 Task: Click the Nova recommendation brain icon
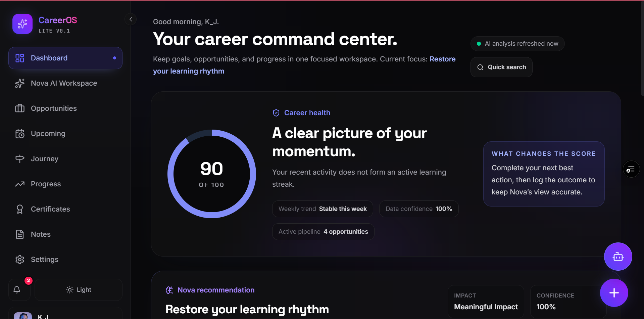pyautogui.click(x=169, y=290)
